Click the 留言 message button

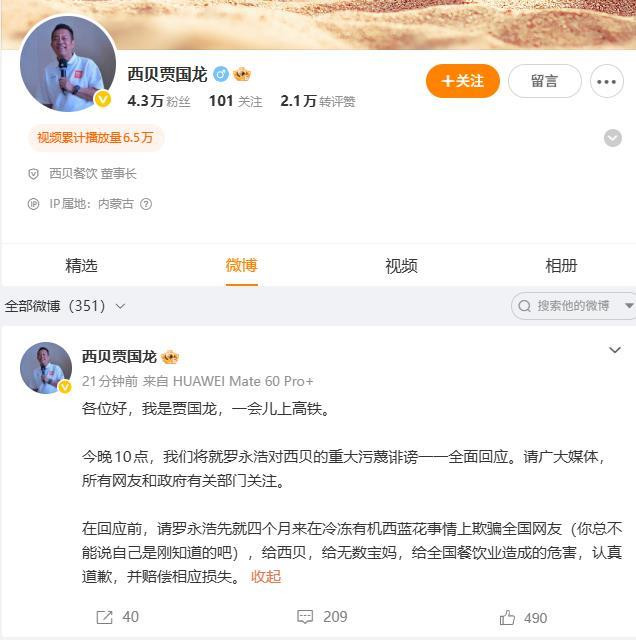(545, 81)
